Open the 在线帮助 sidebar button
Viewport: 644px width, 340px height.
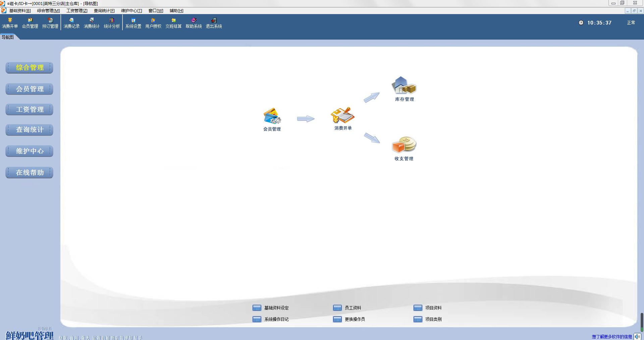[30, 173]
